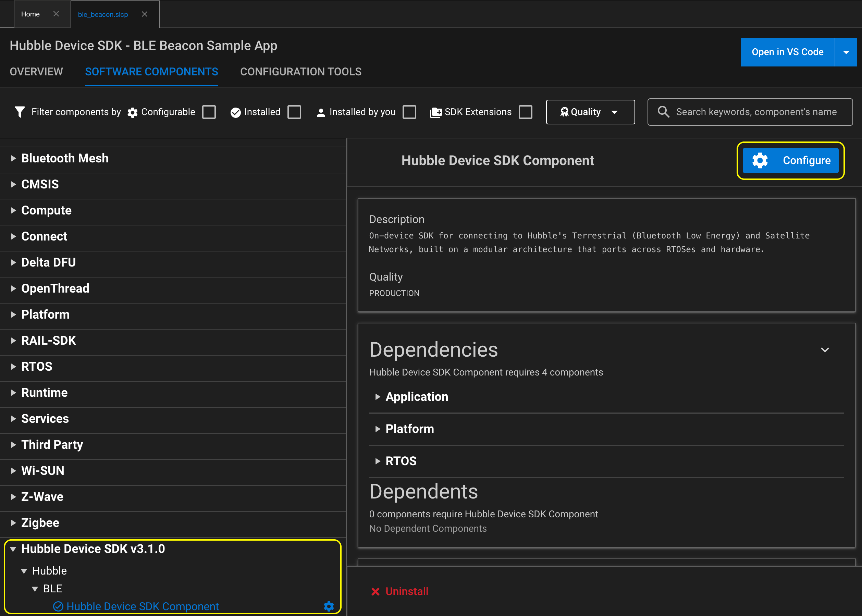Click the Configure button
Viewport: 862px width, 616px height.
790,160
